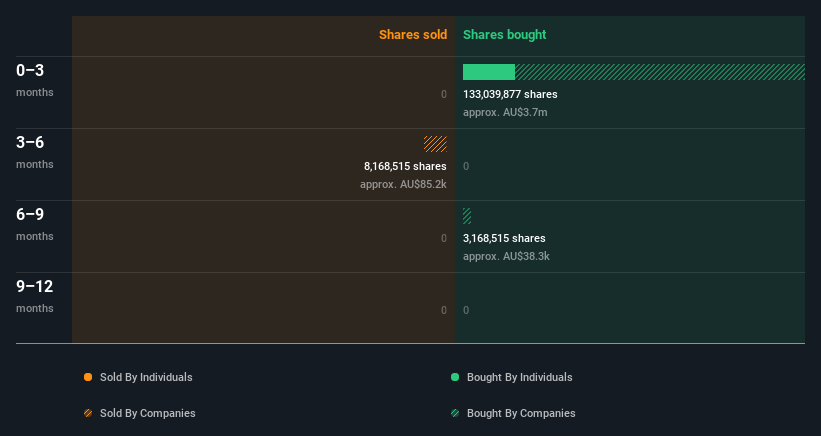
Task: Select the hatched orange sold bar in 3–6 months
Action: pyautogui.click(x=435, y=144)
